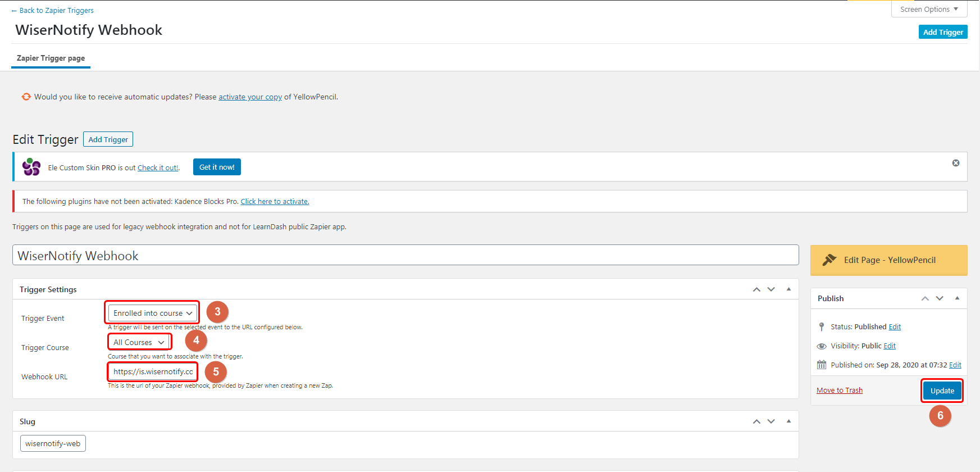Open Edit Page - YellowPencil button
980x472 pixels.
point(888,260)
